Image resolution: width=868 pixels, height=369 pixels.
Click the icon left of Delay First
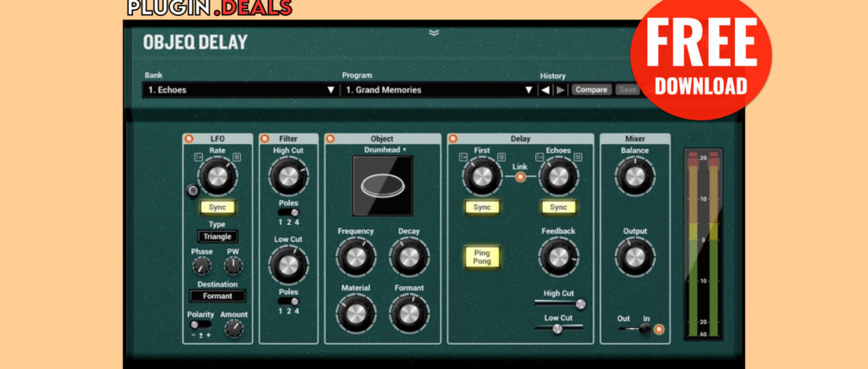(463, 157)
